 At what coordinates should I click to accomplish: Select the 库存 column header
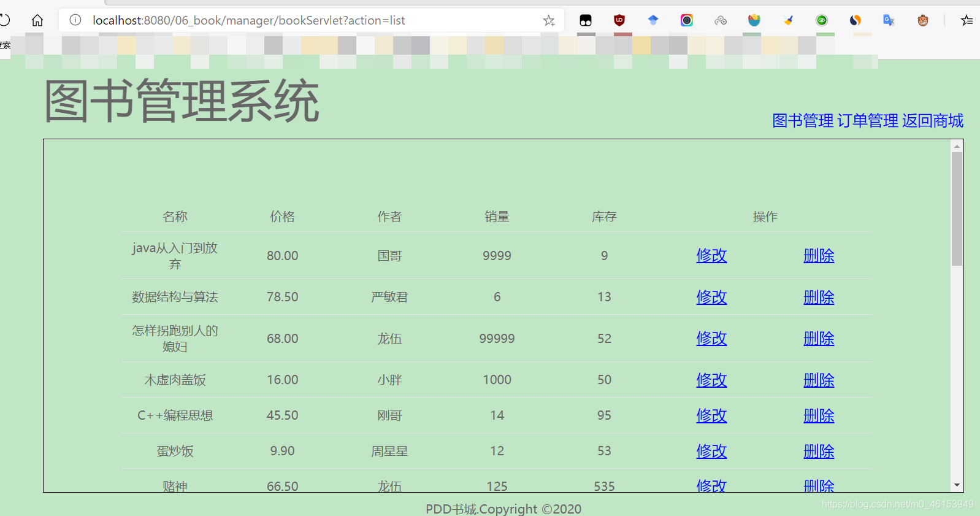pos(604,217)
